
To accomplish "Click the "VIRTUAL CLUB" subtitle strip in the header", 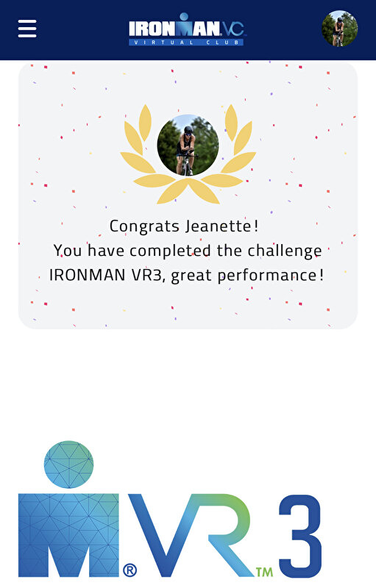I will pyautogui.click(x=186, y=42).
